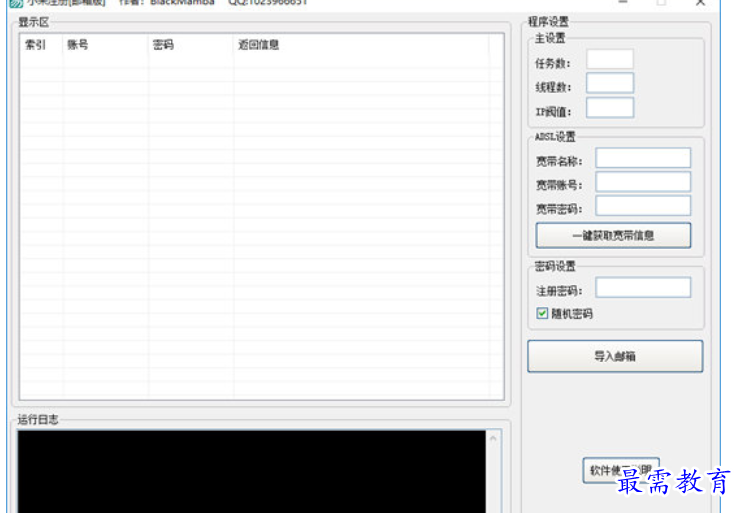Click the 注册密码 input field
The image size is (739, 513).
(x=643, y=287)
